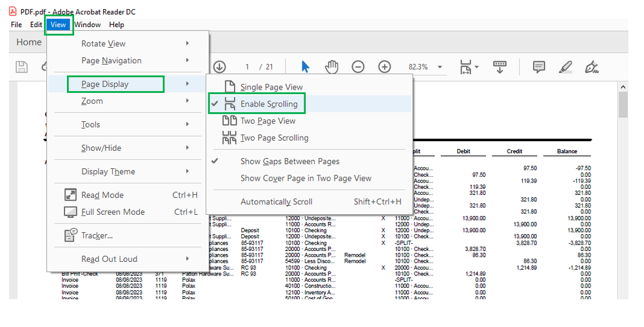Select the arrow Selection tool
The width and height of the screenshot is (644, 327).
pos(306,66)
